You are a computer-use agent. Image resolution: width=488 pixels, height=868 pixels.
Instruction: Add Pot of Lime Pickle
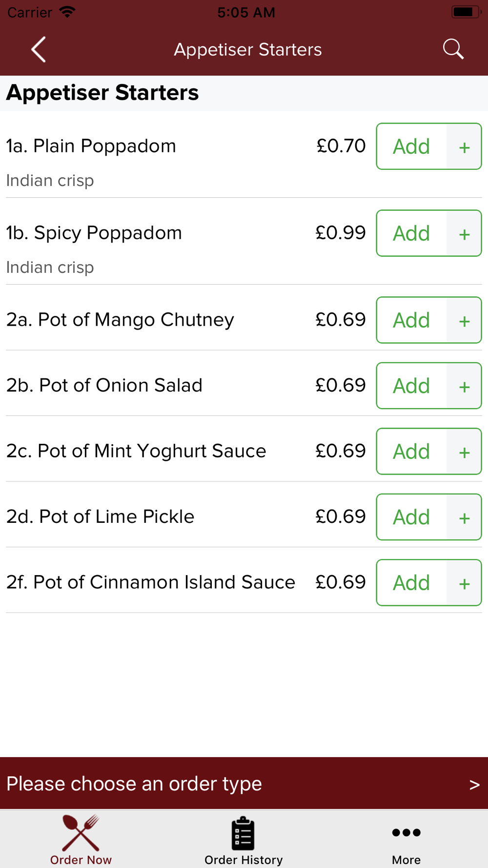[x=411, y=517]
